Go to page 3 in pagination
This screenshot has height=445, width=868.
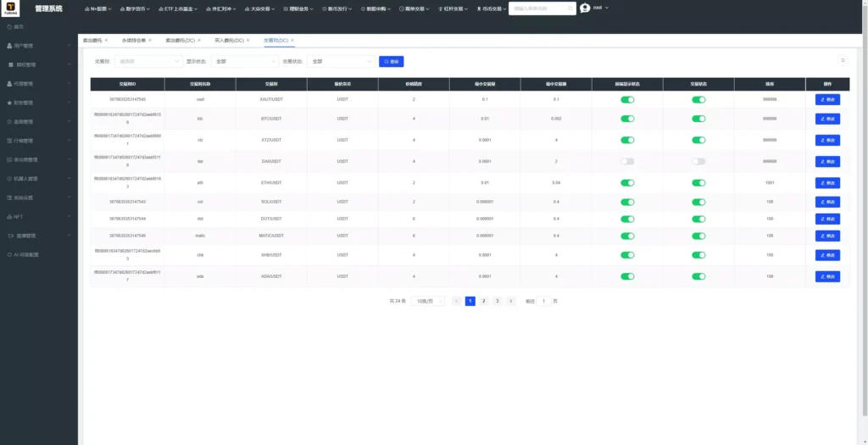497,301
